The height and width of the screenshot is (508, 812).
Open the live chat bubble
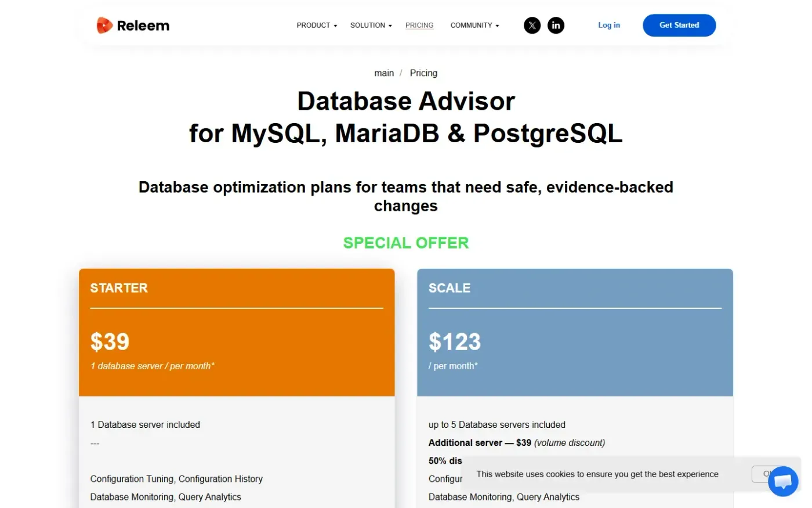pyautogui.click(x=783, y=481)
